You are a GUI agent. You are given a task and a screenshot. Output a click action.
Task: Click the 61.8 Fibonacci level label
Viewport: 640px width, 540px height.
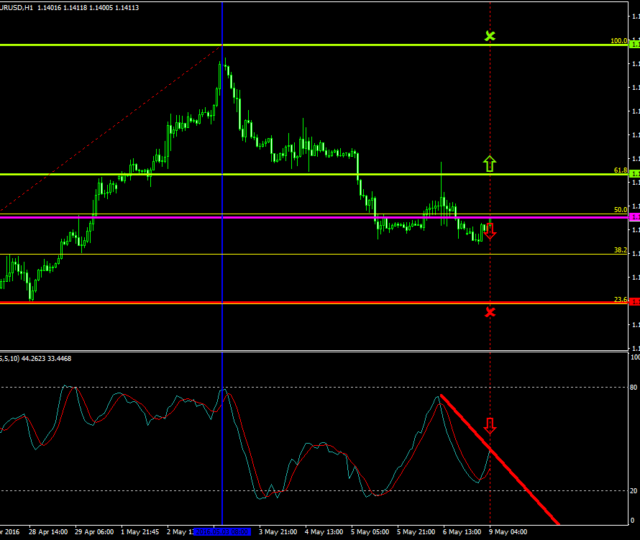coord(619,171)
